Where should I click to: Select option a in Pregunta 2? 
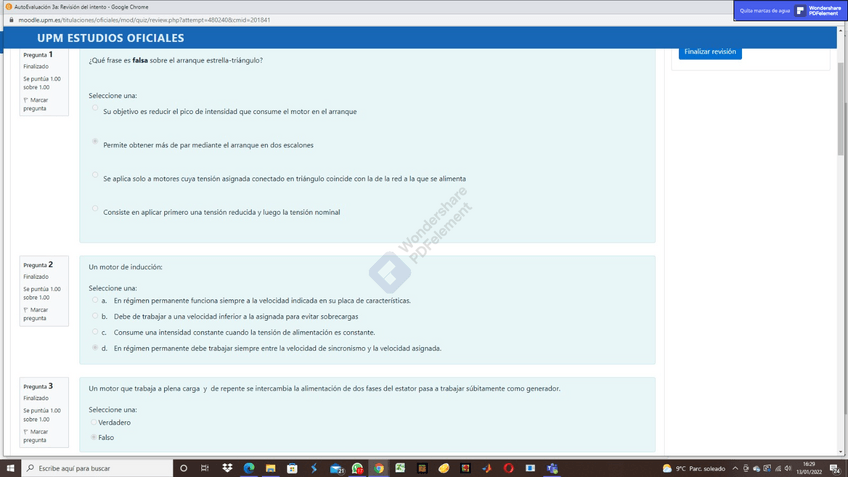(x=95, y=300)
